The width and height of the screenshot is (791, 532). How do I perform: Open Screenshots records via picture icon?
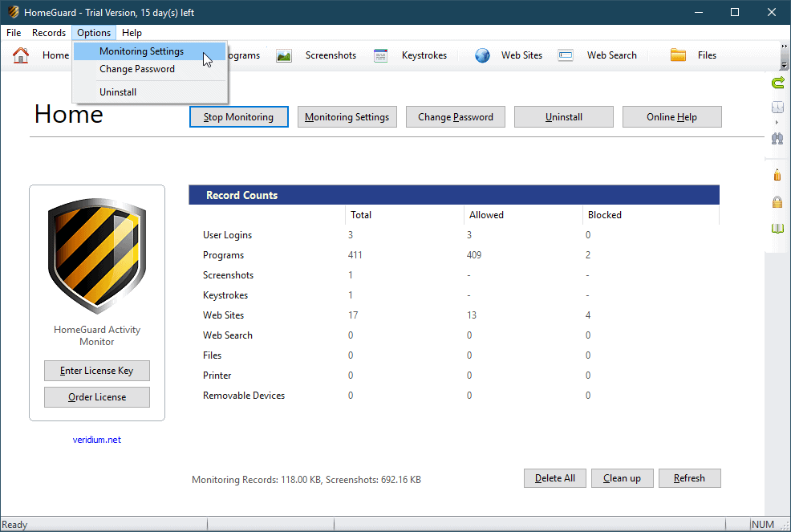coord(284,55)
